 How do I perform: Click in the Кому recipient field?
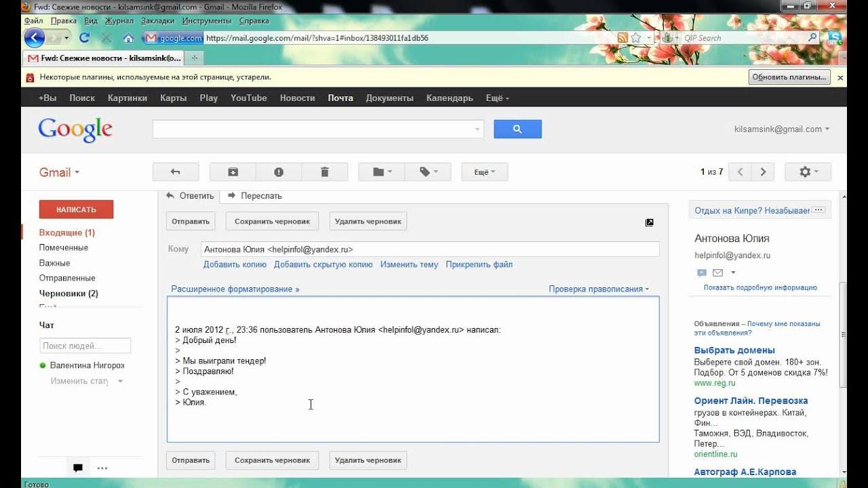[x=430, y=249]
